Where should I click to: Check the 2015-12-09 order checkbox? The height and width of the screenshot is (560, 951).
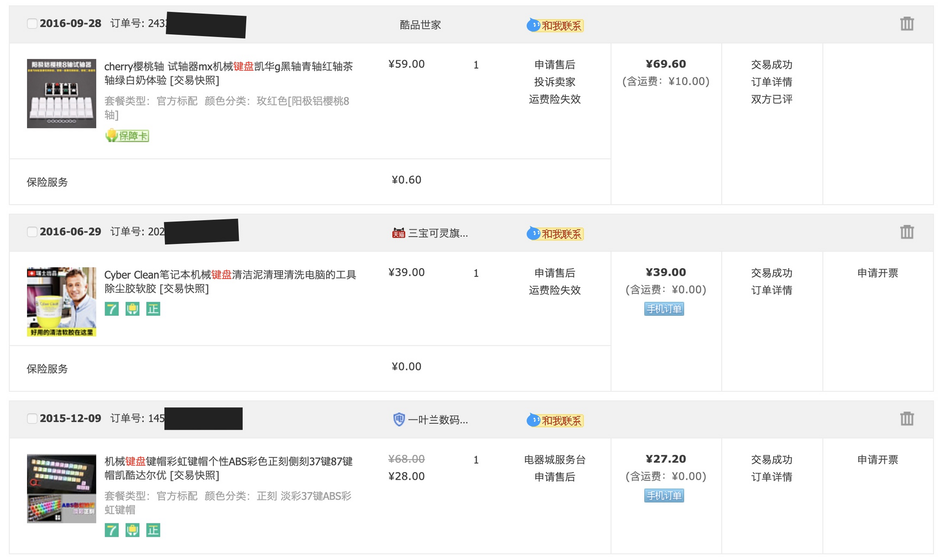32,419
